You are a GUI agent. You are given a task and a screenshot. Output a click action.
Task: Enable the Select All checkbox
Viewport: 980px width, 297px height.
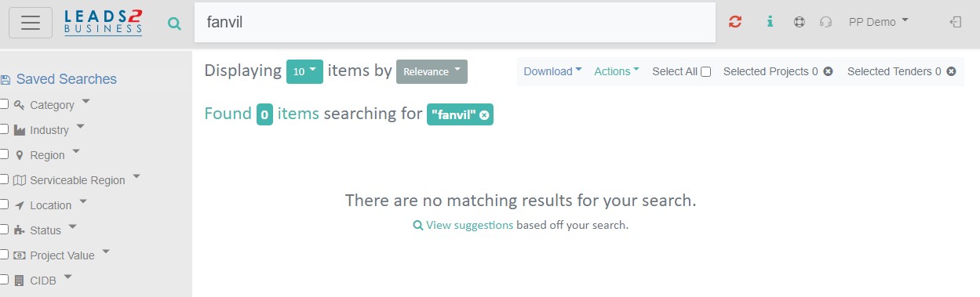(x=706, y=71)
